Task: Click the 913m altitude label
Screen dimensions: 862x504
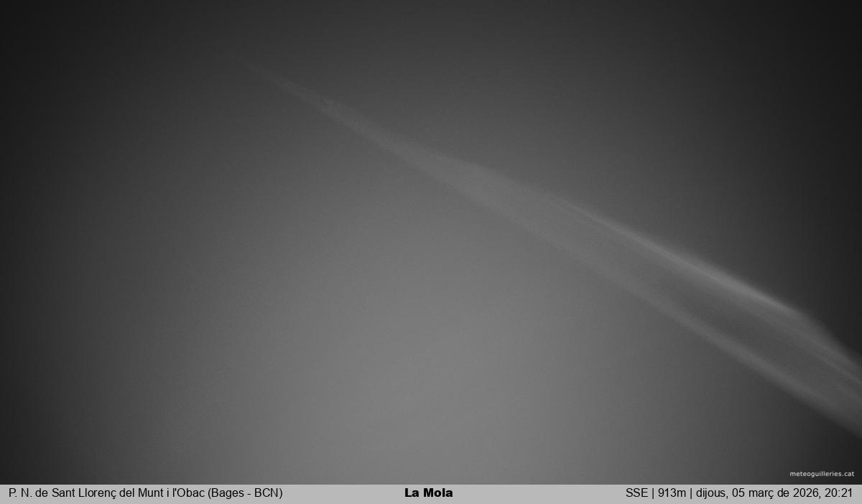Action: click(x=672, y=493)
